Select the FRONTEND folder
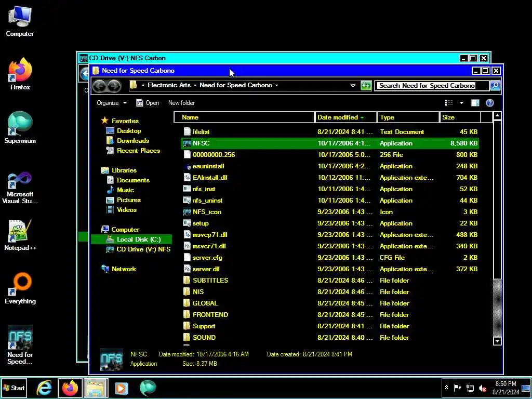Viewport: 532px width, 399px height. tap(330, 315)
